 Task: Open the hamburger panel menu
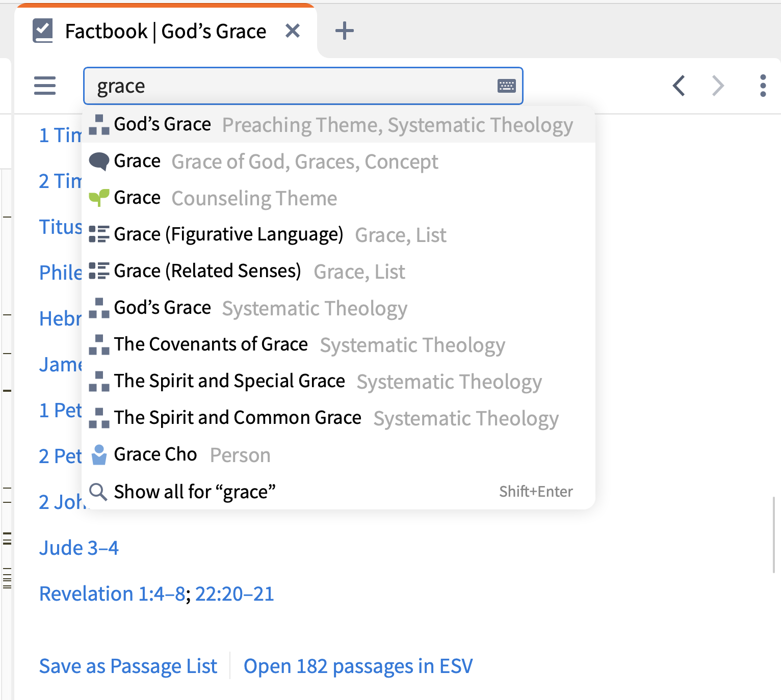(45, 86)
